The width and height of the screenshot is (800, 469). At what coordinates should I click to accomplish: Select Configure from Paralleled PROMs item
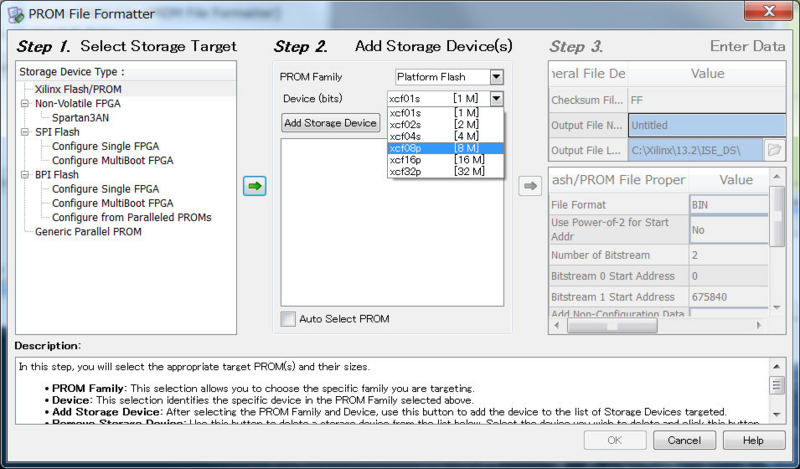132,218
